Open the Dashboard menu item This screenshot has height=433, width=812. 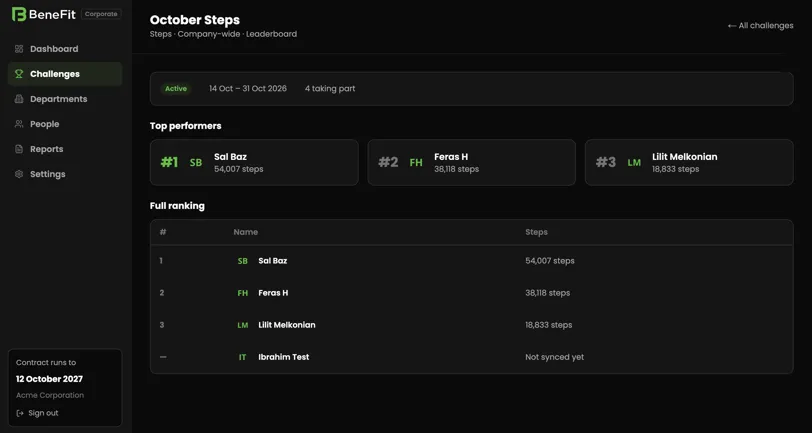65,49
